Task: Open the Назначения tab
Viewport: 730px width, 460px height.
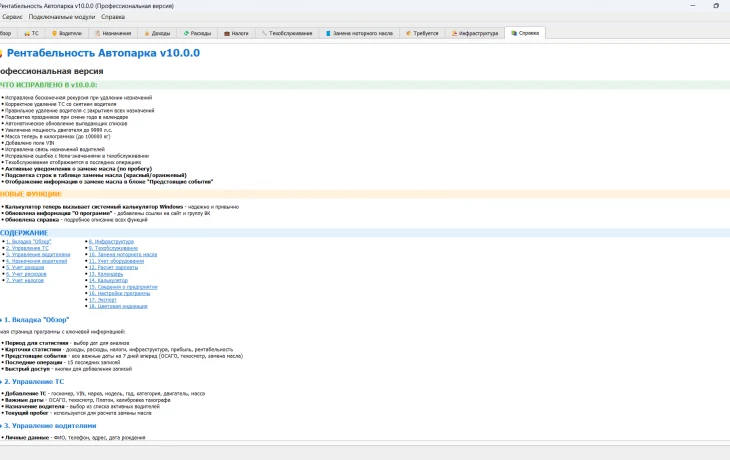Action: 113,33
